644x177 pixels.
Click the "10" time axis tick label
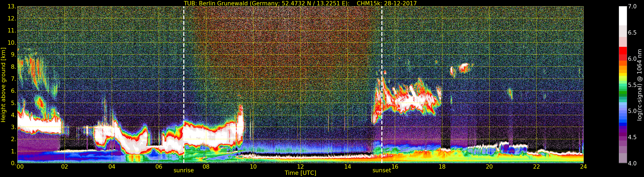tap(253, 167)
